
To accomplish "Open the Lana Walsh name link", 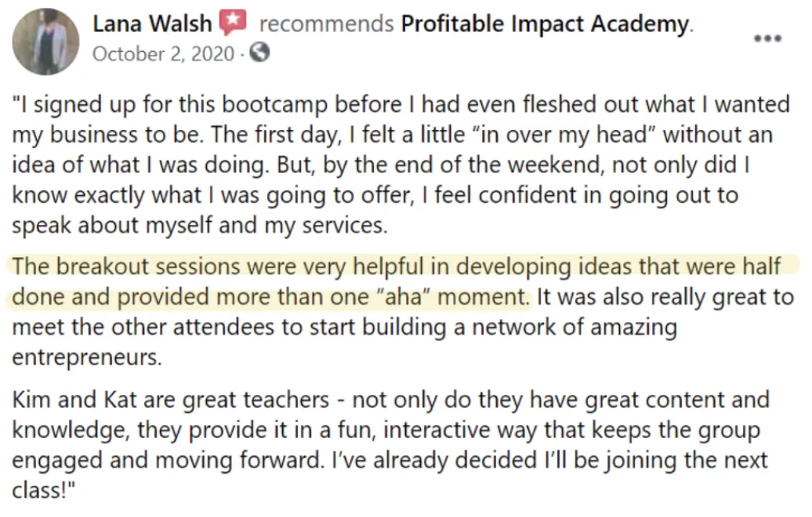I will click(152, 23).
